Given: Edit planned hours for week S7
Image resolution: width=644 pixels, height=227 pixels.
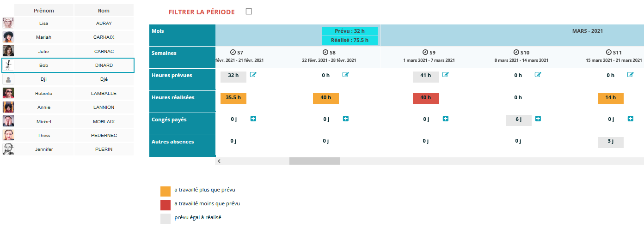Looking at the screenshot, I should coord(253,75).
